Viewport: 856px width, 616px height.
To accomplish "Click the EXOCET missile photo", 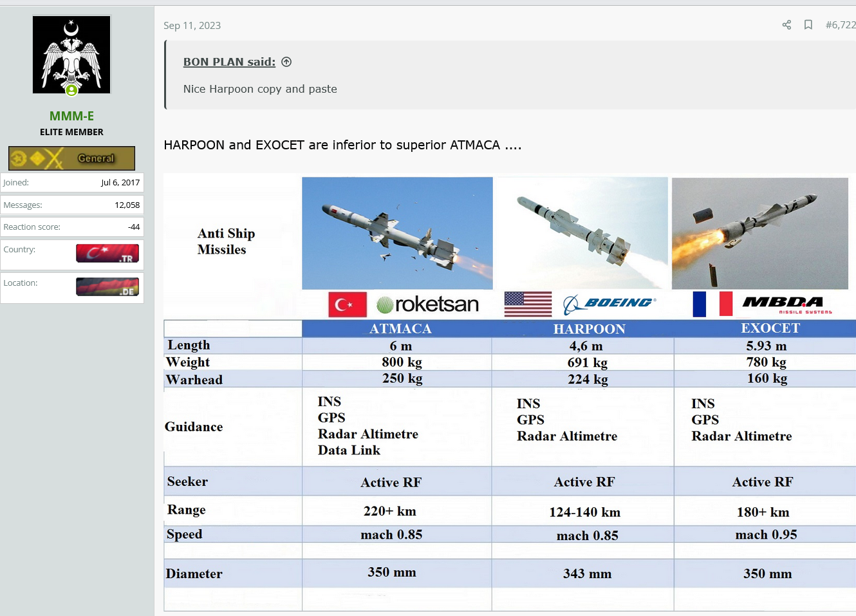I will pyautogui.click(x=760, y=234).
